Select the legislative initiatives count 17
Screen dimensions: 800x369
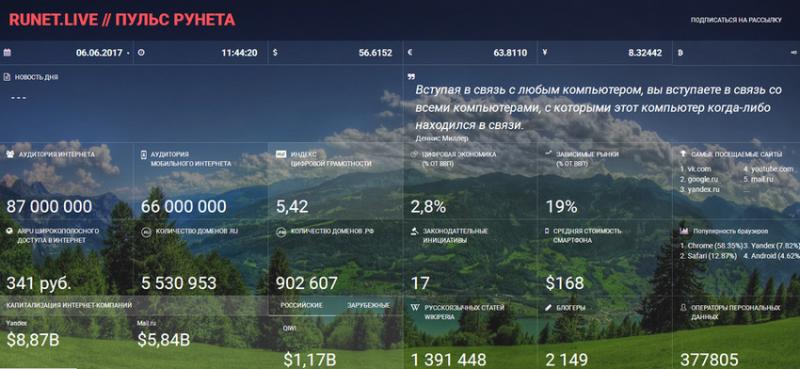coord(420,283)
